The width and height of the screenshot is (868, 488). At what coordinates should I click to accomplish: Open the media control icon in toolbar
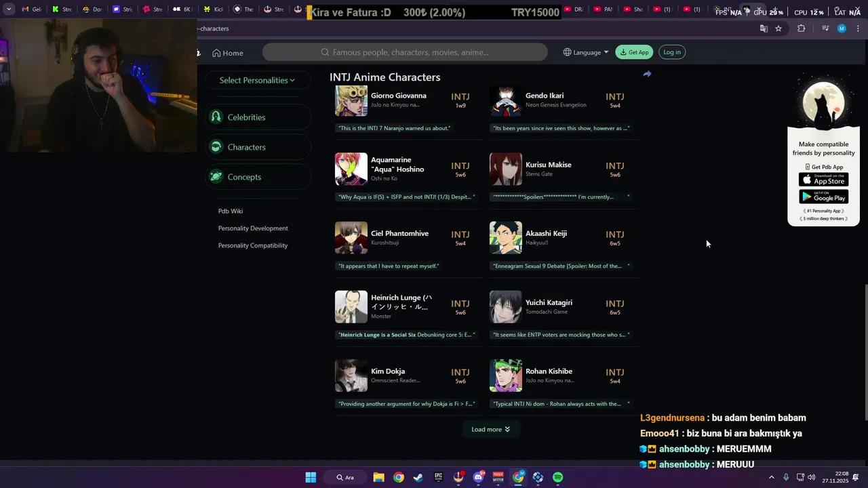pyautogui.click(x=825, y=28)
